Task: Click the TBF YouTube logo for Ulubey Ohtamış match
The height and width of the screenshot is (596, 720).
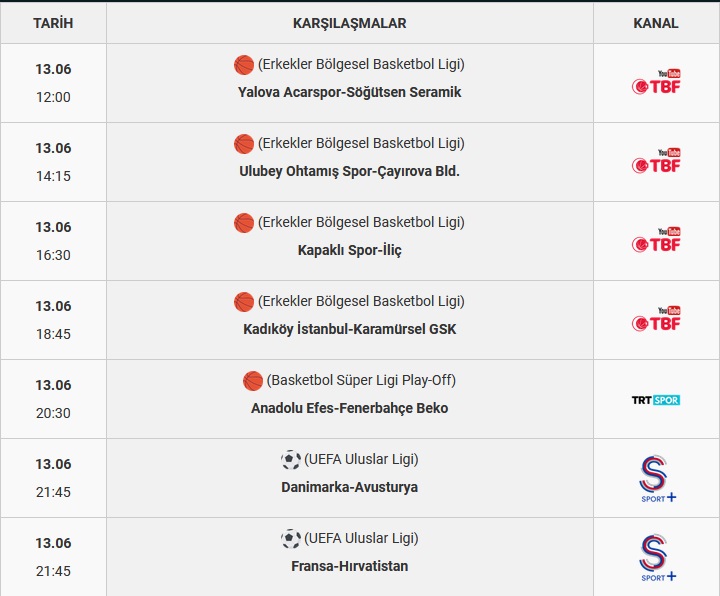Action: click(x=656, y=161)
